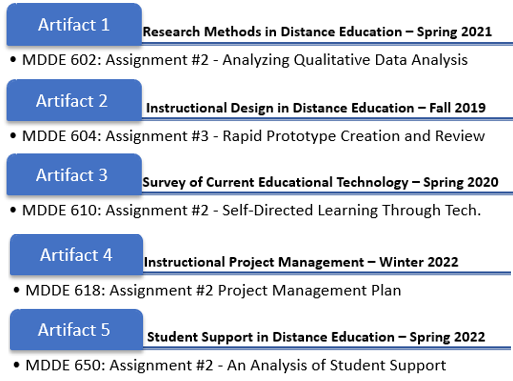Click the bullet before MDDE 602
The width and height of the screenshot is (513, 381).
pyautogui.click(x=13, y=60)
